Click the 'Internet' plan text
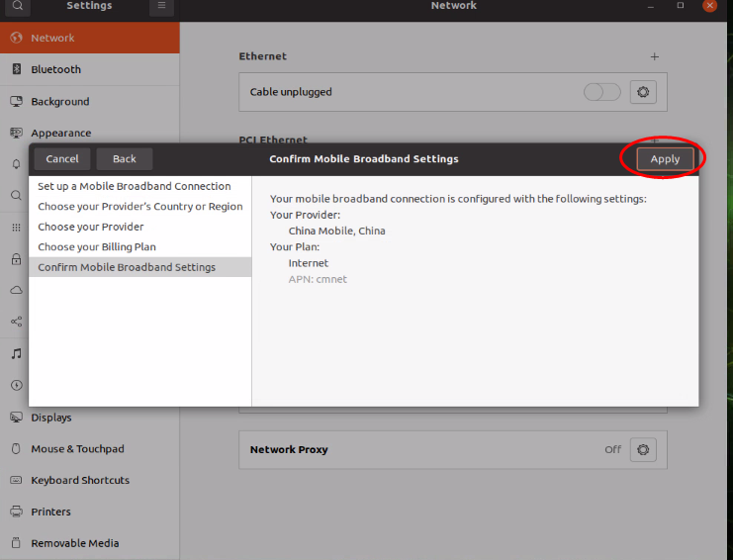Image resolution: width=733 pixels, height=560 pixels. [x=308, y=263]
